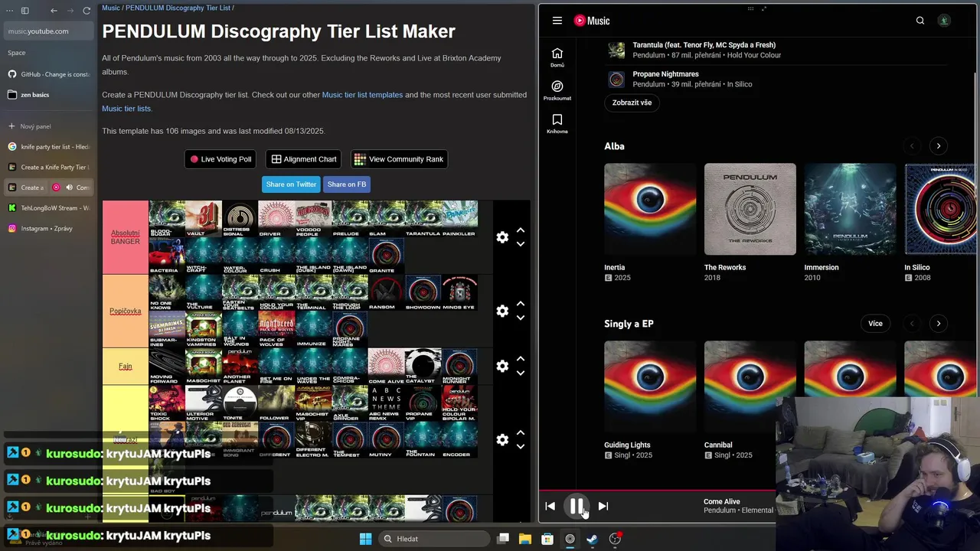Click Zobrazit vše button
The height and width of the screenshot is (551, 980).
tap(632, 103)
